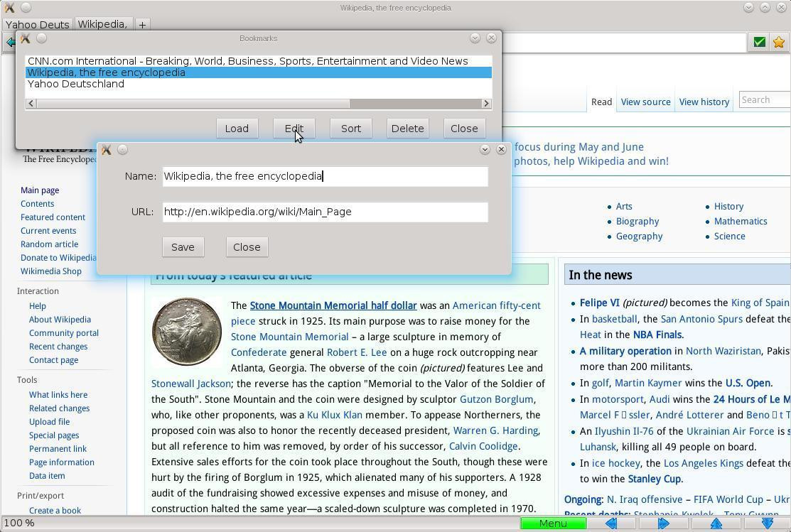
Task: Delete the selected bookmark
Action: (408, 128)
